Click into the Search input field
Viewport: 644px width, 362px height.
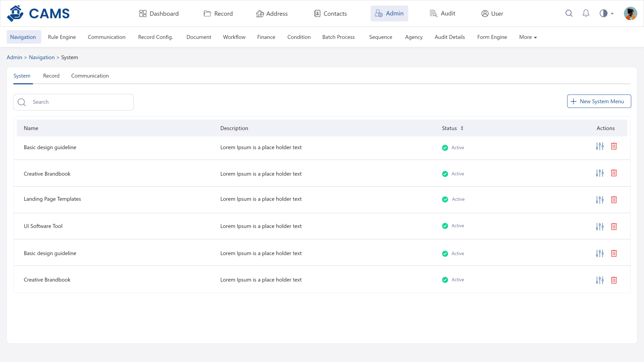[x=80, y=102]
